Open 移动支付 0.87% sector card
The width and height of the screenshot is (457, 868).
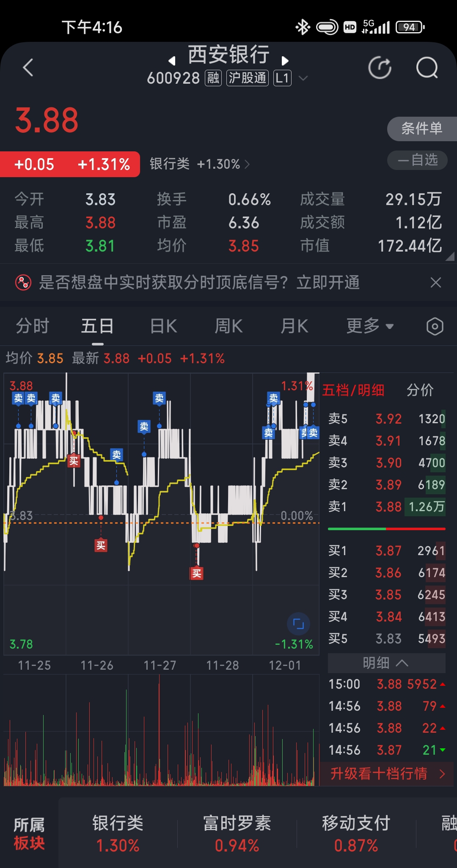click(x=356, y=834)
